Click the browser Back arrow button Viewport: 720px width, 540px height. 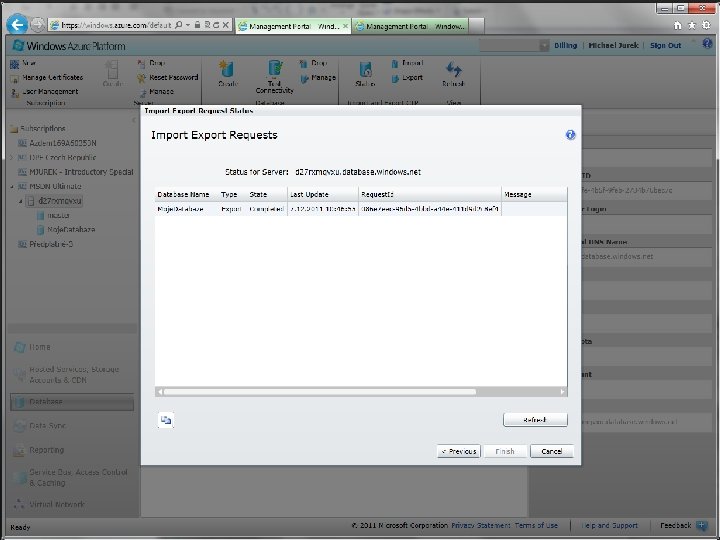pyautogui.click(x=17, y=24)
